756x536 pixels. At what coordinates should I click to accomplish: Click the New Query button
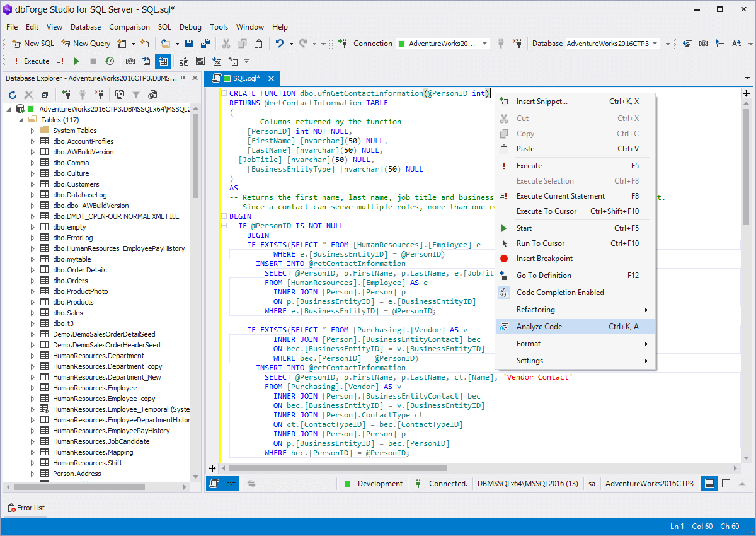coord(86,44)
